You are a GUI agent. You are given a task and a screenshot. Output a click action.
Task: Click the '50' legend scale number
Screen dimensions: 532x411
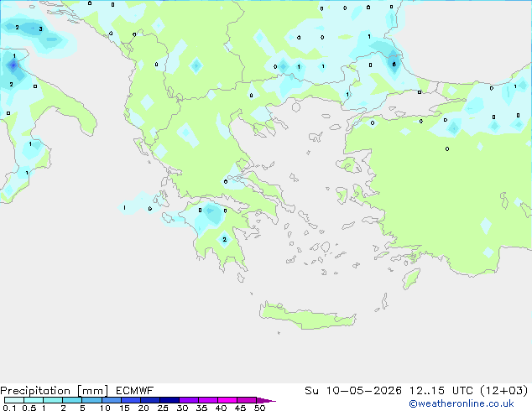(x=259, y=408)
